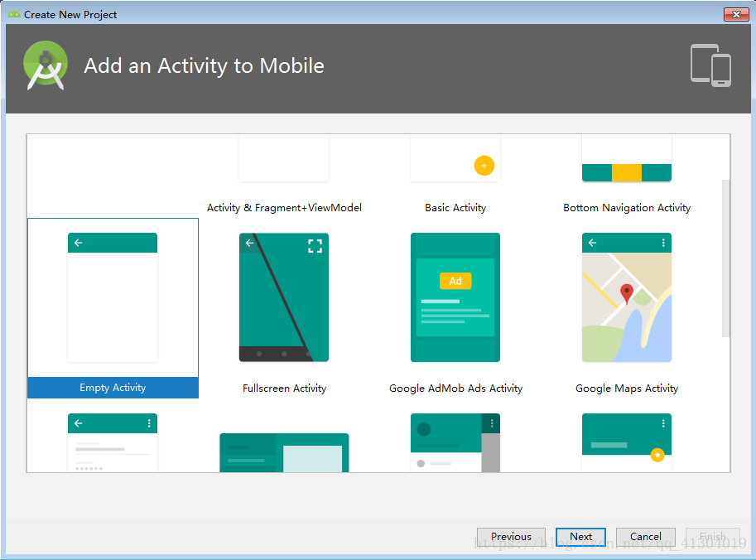This screenshot has height=560, width=756.
Task: Click the vertical scrollbar of template list
Action: [x=725, y=258]
